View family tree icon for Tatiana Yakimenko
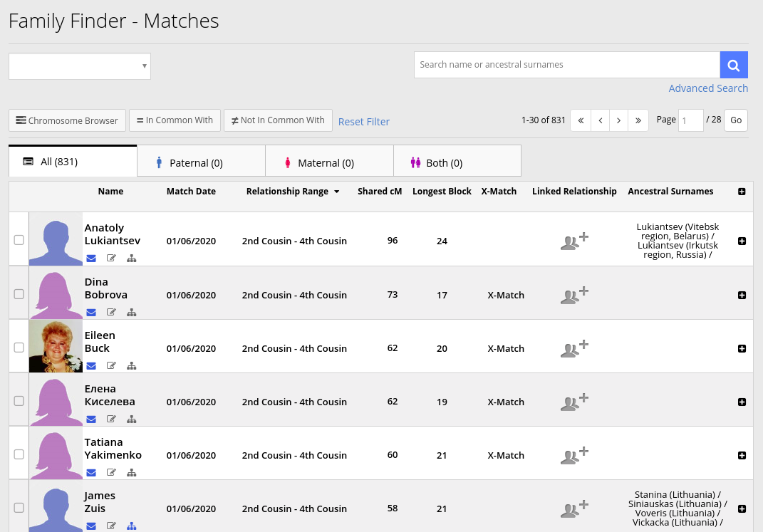 pyautogui.click(x=131, y=473)
